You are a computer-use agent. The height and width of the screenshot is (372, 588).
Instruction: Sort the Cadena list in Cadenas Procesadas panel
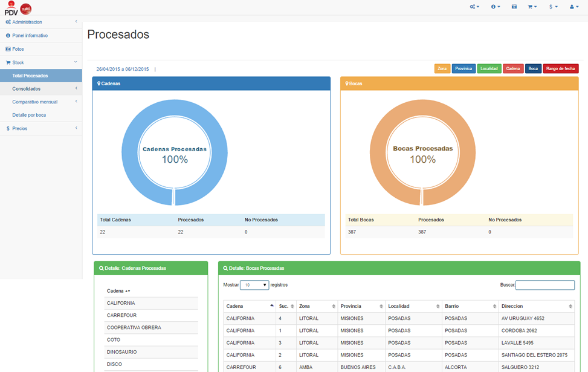click(118, 291)
